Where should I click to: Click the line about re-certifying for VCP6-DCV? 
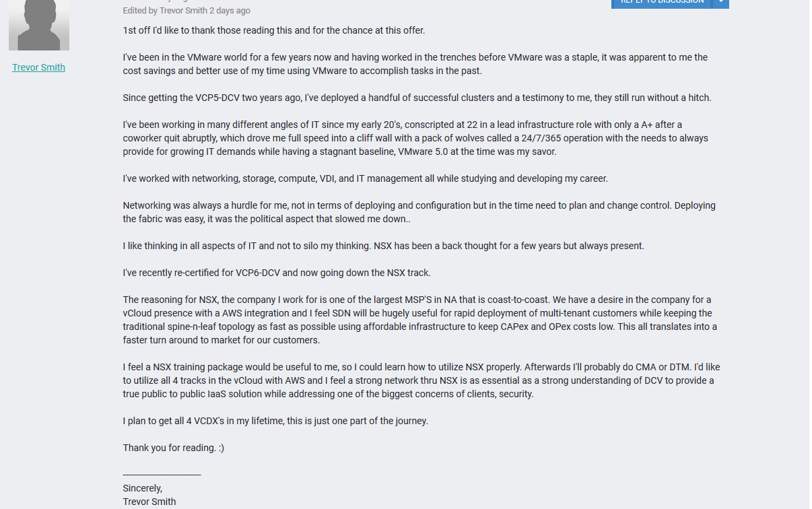click(277, 273)
